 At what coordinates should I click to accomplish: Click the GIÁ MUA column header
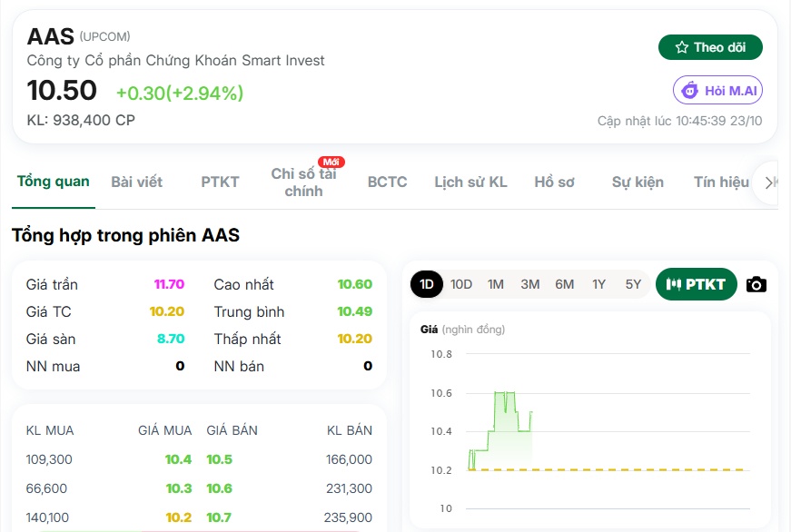tap(165, 430)
